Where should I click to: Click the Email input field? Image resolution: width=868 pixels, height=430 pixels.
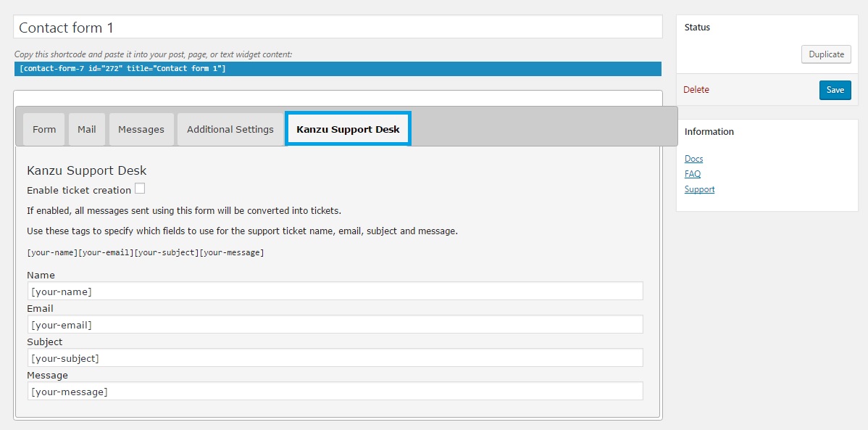click(x=335, y=324)
